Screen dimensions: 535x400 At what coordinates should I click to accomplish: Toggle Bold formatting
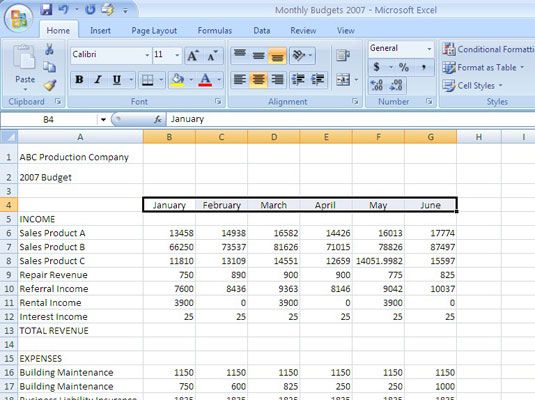pos(79,80)
